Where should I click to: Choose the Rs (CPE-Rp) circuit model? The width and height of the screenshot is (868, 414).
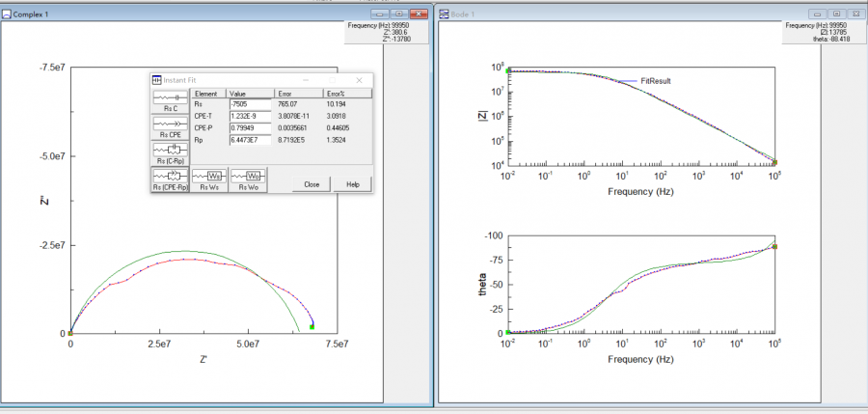coord(170,179)
